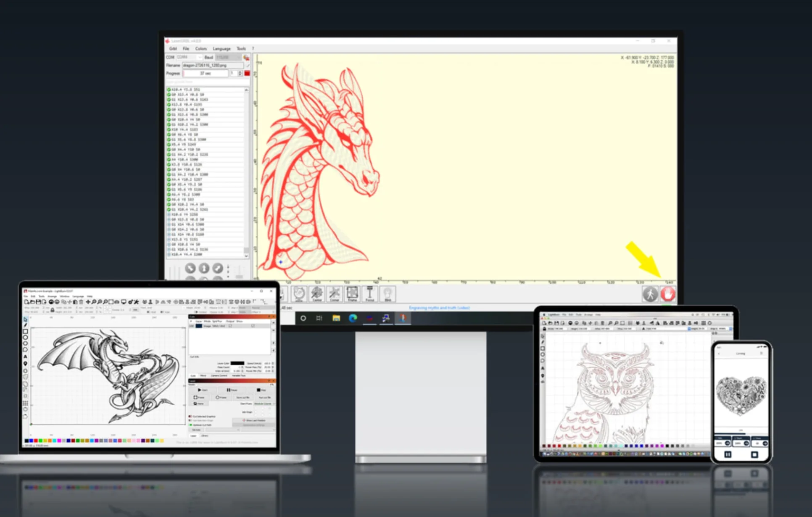Click the Stop button in LightBurn Laser panel
Viewport: 812px width, 517px height.
pyautogui.click(x=261, y=390)
